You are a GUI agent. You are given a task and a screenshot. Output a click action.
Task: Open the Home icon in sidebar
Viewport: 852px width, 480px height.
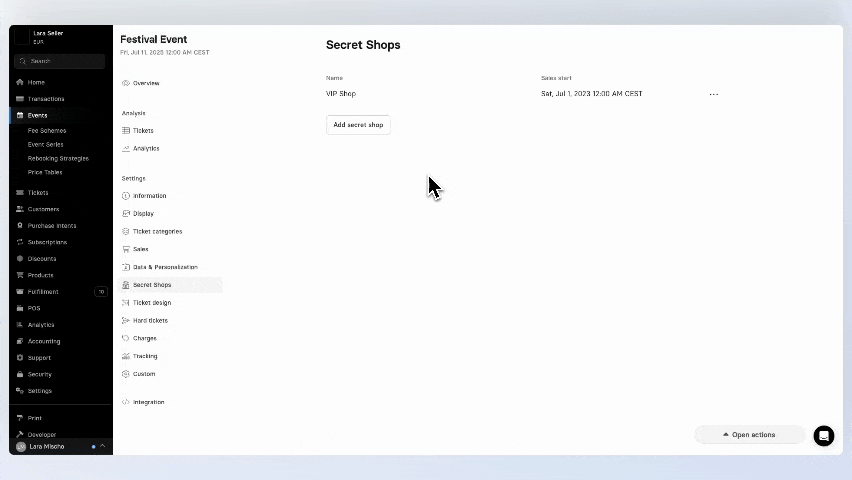point(20,82)
